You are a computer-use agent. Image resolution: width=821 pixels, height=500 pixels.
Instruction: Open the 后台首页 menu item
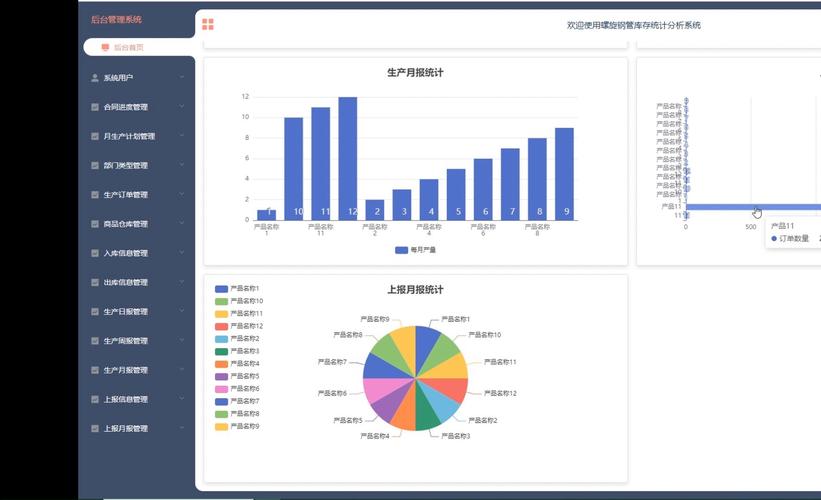139,47
